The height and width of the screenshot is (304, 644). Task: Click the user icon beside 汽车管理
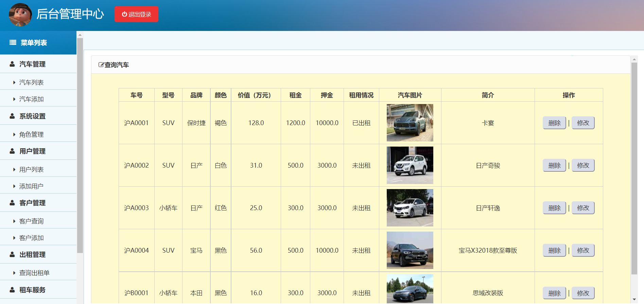point(12,64)
